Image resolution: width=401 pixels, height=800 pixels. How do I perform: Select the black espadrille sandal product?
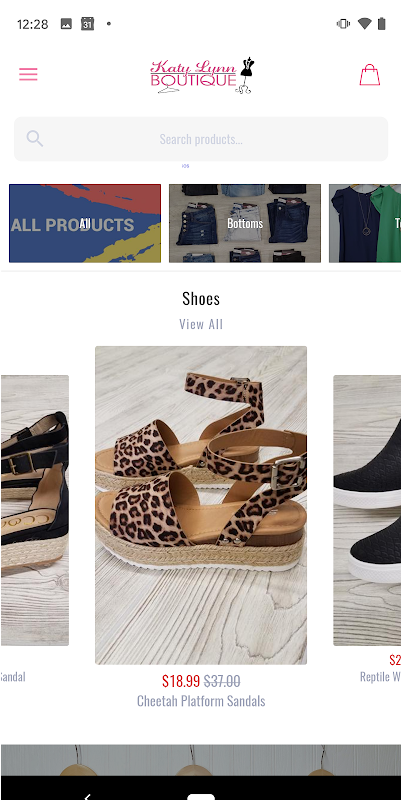(x=35, y=510)
